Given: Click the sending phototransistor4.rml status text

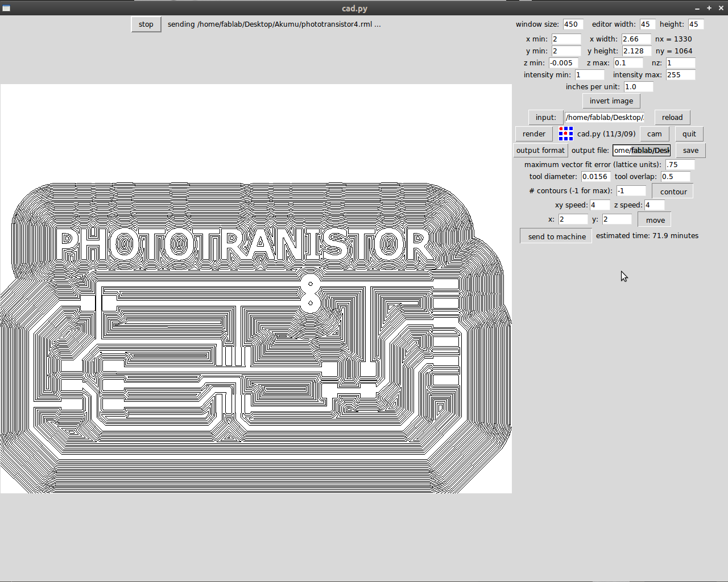Looking at the screenshot, I should point(274,24).
